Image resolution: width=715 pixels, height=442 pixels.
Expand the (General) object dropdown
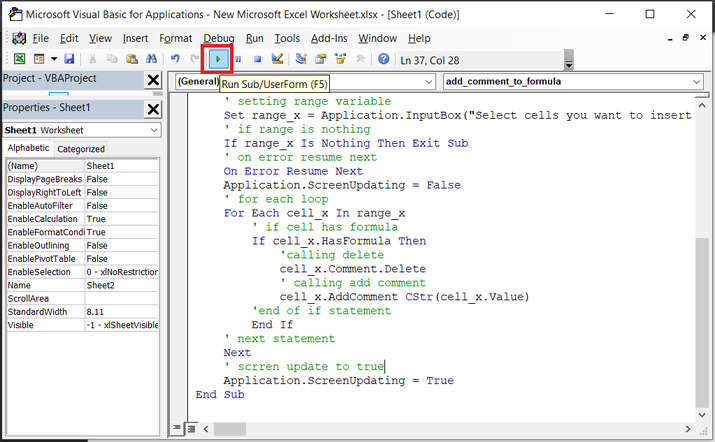click(428, 82)
